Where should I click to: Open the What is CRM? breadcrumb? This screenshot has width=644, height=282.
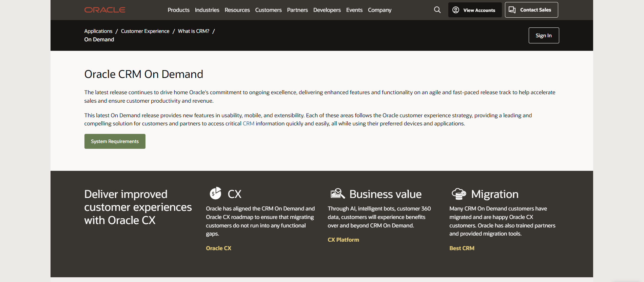pyautogui.click(x=193, y=31)
